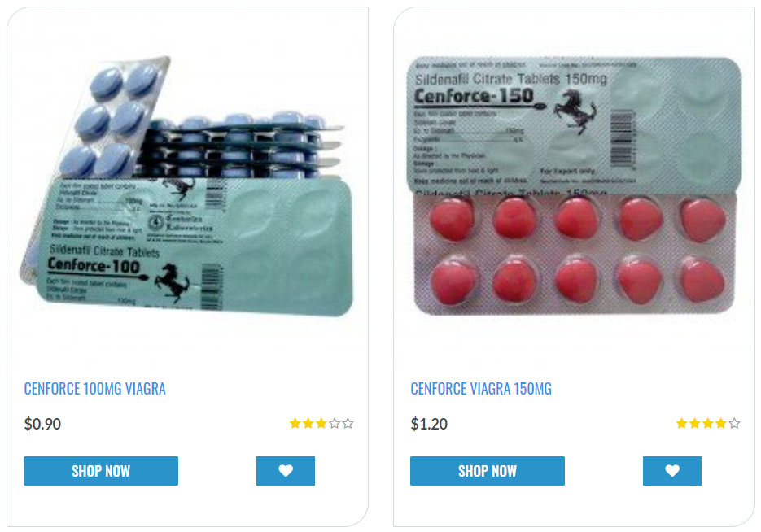Image resolution: width=761 pixels, height=532 pixels.
Task: Open the Cenforce Viagra 150mg title link
Action: (x=481, y=389)
